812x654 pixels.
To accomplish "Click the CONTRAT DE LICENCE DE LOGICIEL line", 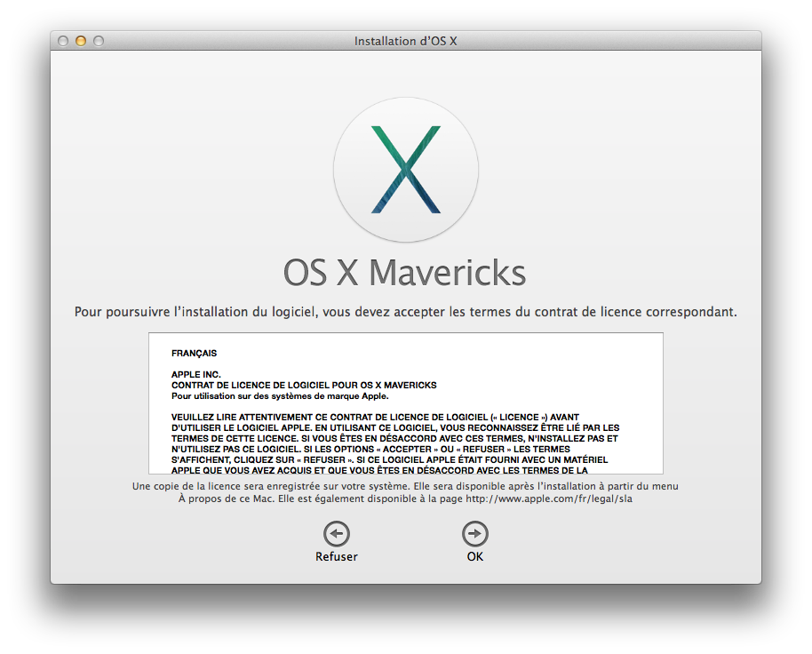I will pos(303,385).
